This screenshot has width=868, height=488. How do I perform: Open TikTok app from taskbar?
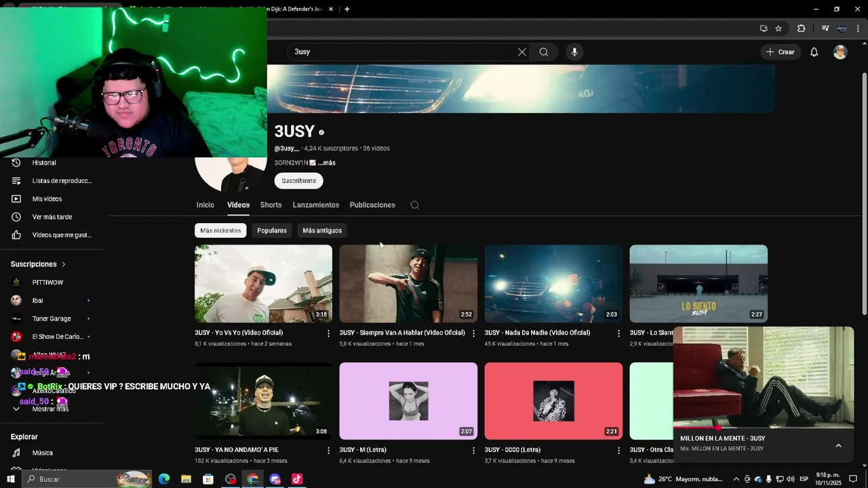tap(297, 479)
